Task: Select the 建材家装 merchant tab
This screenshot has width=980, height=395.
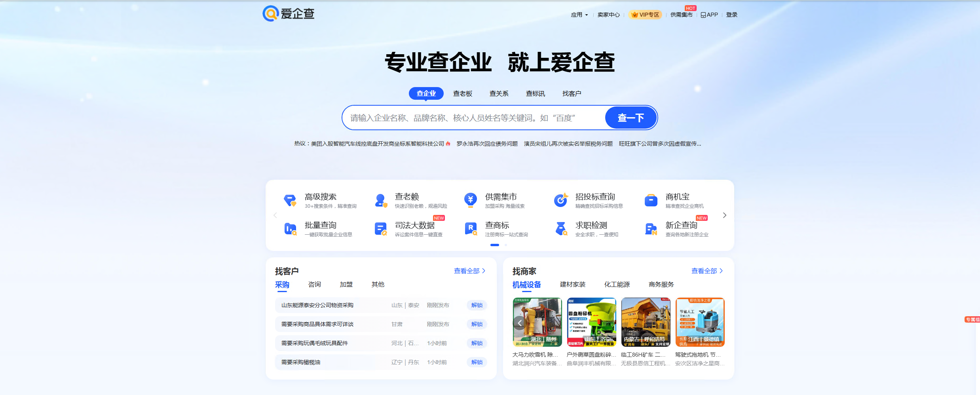Action: (572, 285)
